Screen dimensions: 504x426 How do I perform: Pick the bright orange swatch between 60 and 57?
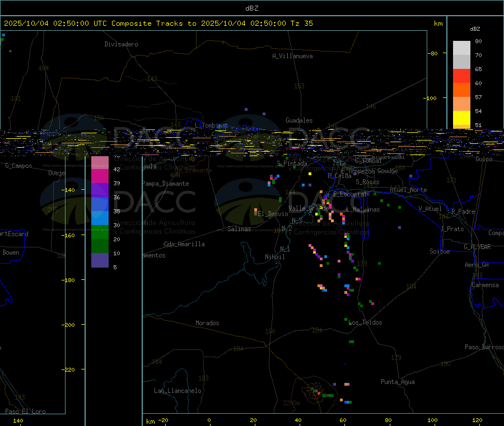tap(461, 90)
